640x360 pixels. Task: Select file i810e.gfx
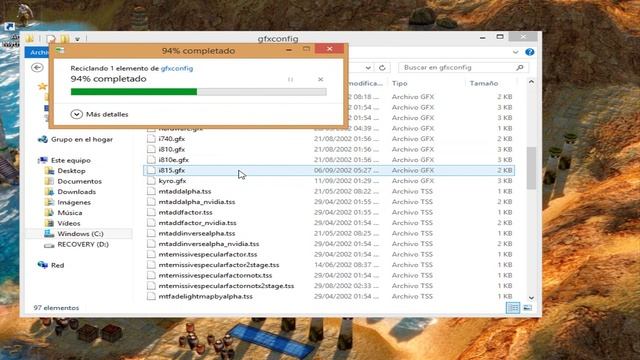pyautogui.click(x=173, y=160)
